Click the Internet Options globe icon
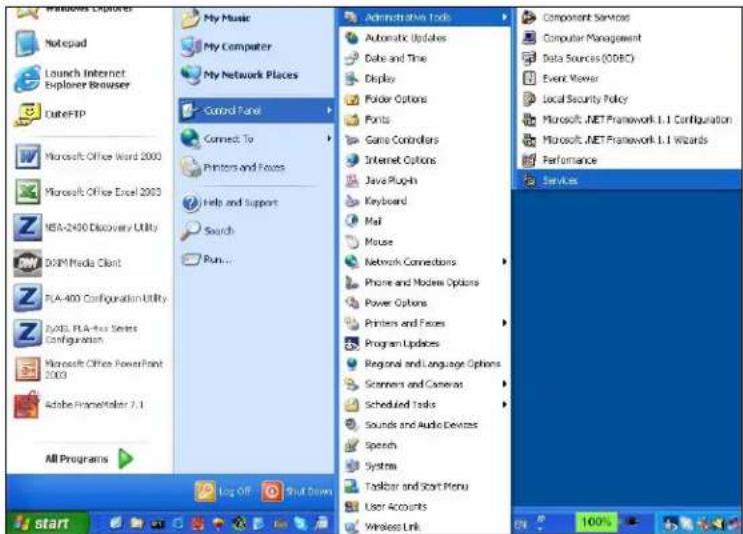Image resolution: width=743 pixels, height=534 pixels. point(352,160)
